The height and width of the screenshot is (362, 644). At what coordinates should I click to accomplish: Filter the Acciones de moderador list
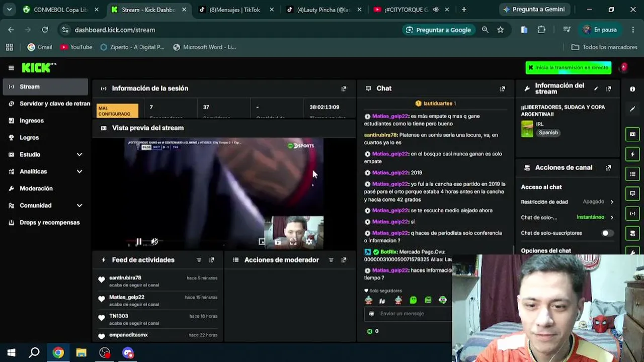331,260
